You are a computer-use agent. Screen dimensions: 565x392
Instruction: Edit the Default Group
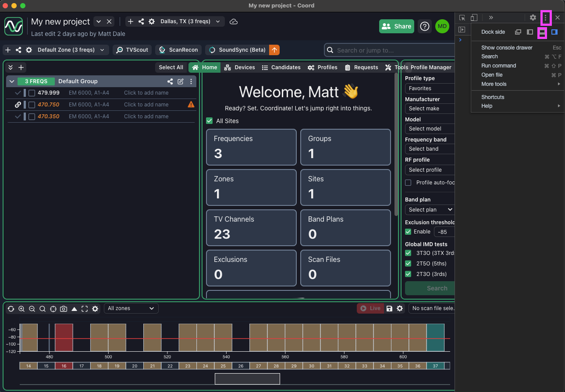tap(181, 81)
